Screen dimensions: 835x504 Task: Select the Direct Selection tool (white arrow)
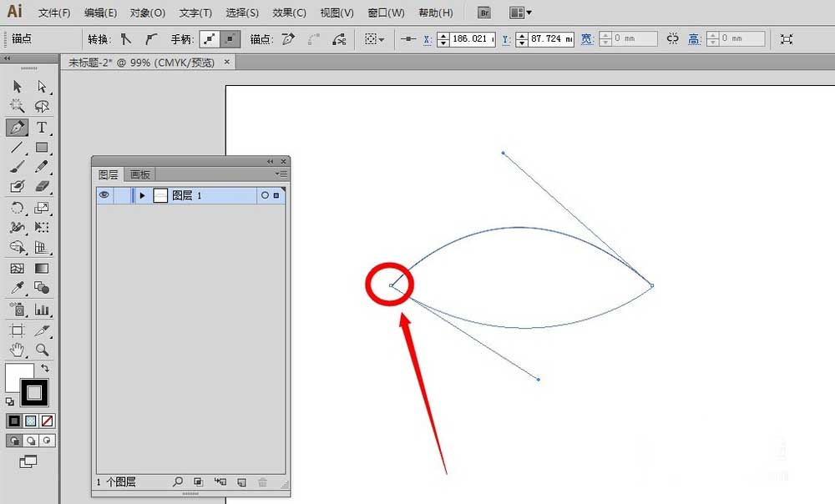[x=42, y=86]
